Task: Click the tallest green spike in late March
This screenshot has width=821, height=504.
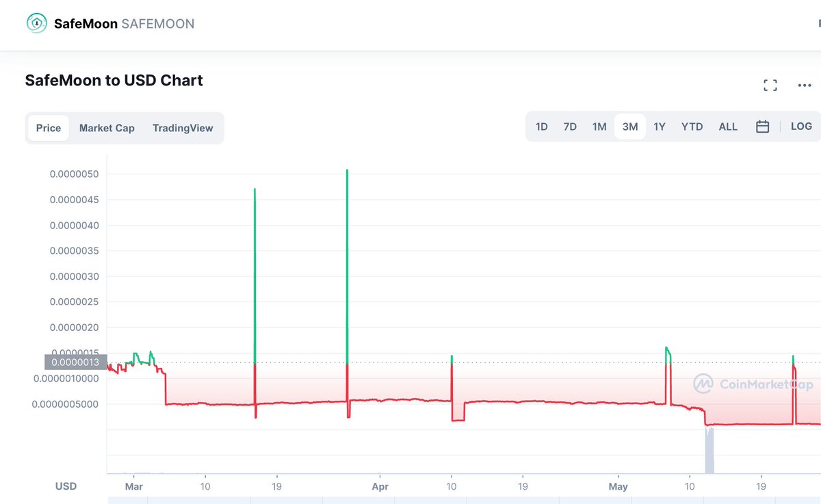Action: coord(348,267)
